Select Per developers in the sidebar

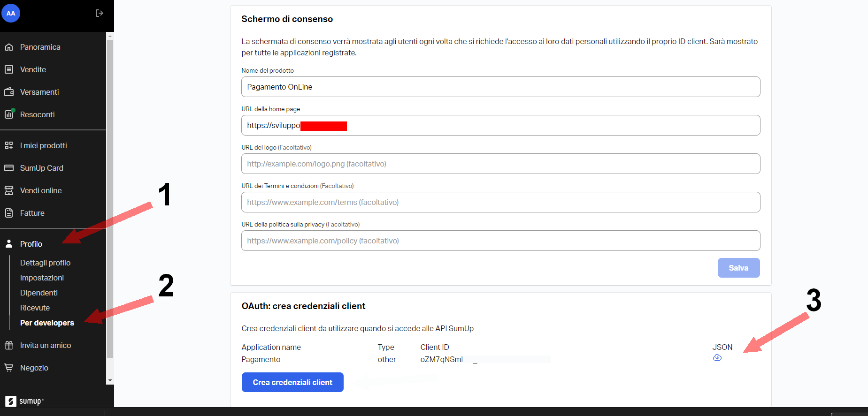47,323
